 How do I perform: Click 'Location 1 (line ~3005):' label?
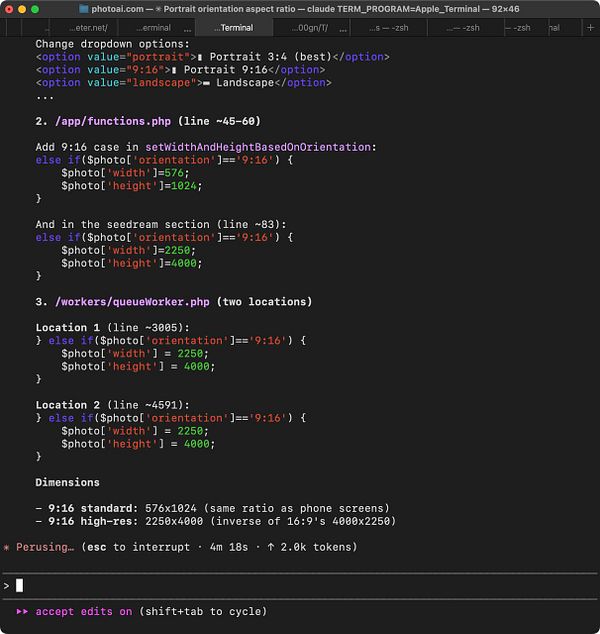(112, 328)
